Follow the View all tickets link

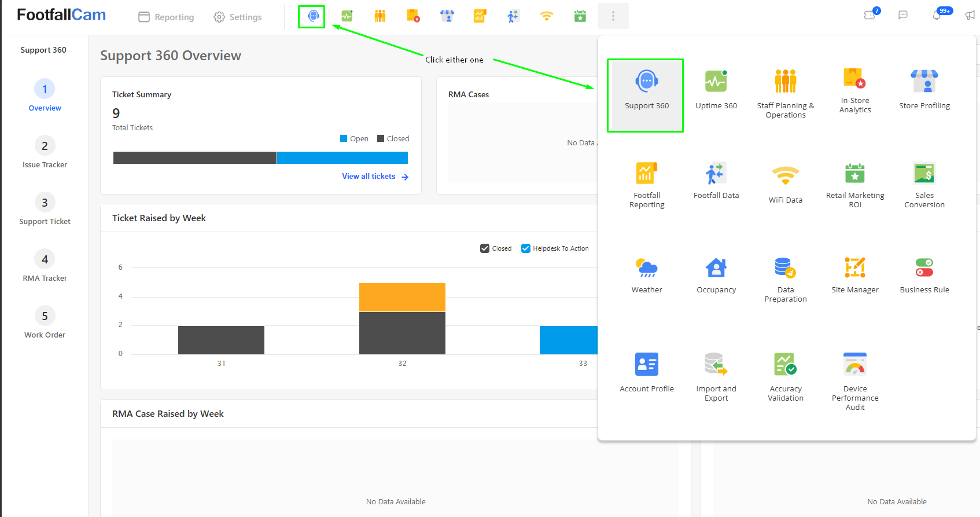tap(375, 177)
